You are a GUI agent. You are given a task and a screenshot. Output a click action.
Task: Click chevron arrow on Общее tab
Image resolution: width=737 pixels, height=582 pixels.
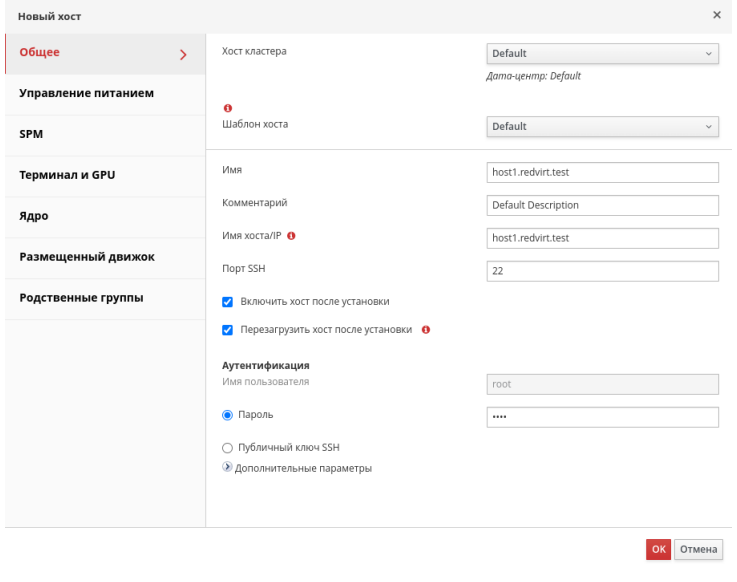pos(183,55)
